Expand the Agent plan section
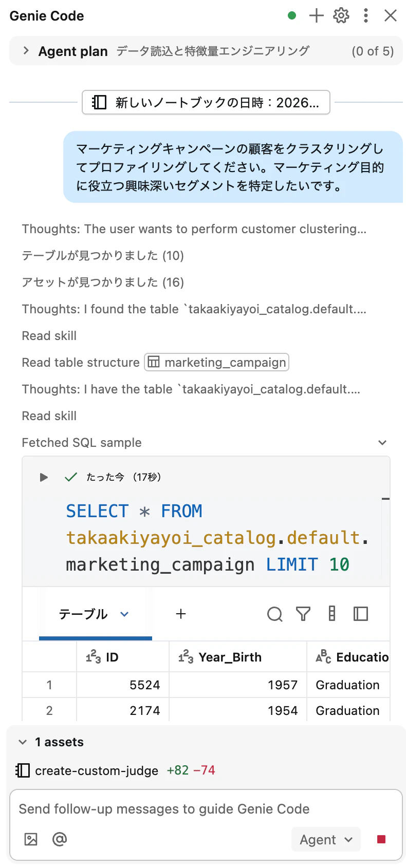The image size is (406, 868). (x=26, y=51)
